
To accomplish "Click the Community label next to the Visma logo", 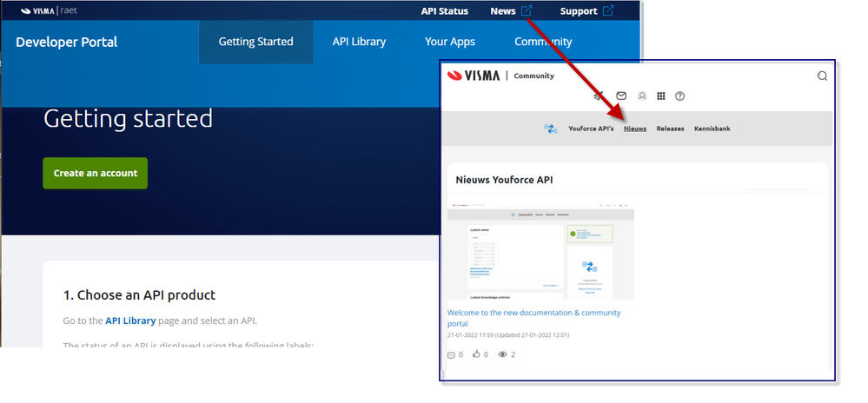I will (533, 76).
